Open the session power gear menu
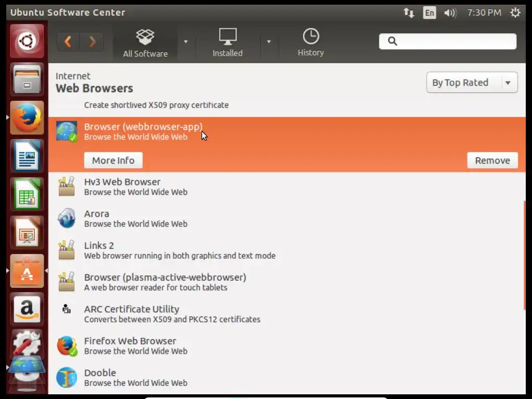This screenshot has height=399, width=532. pos(515,12)
